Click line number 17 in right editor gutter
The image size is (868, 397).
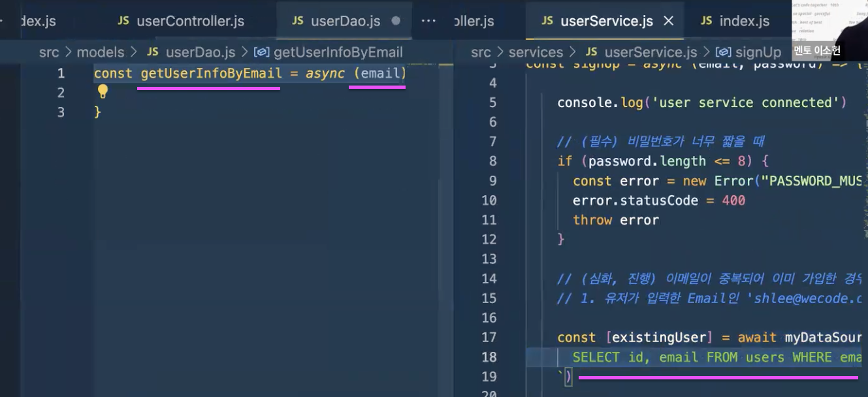[489, 338]
